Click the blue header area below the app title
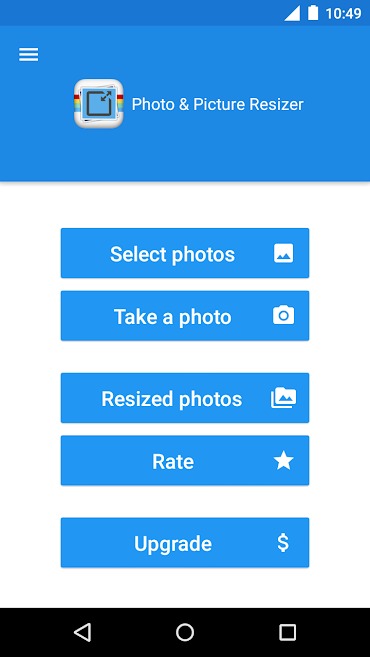This screenshot has width=370, height=657. click(x=185, y=155)
